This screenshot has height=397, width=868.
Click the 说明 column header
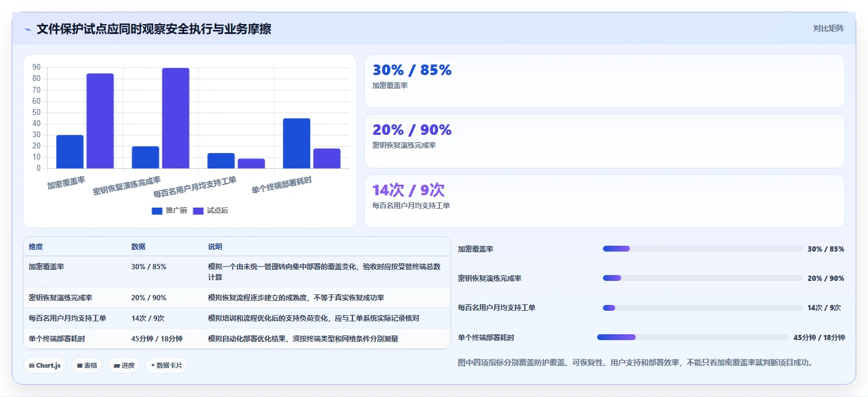click(x=215, y=247)
